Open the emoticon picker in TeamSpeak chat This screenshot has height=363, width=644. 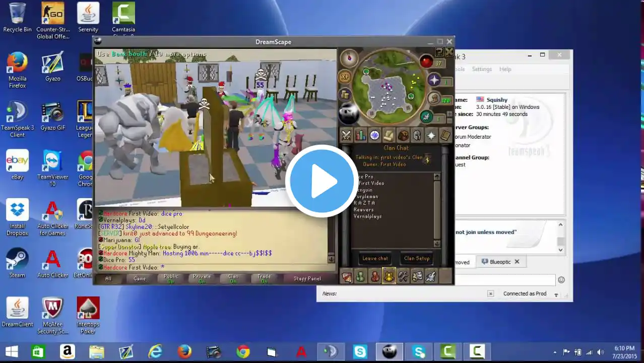pyautogui.click(x=561, y=280)
